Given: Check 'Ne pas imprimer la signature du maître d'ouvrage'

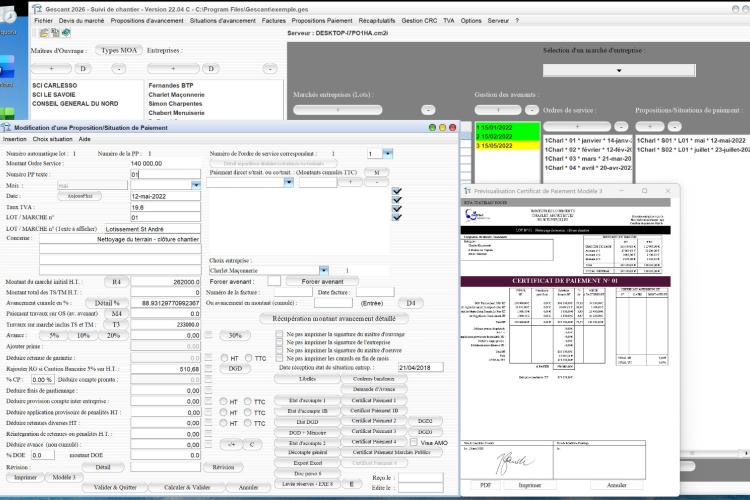Looking at the screenshot, I should tap(279, 334).
